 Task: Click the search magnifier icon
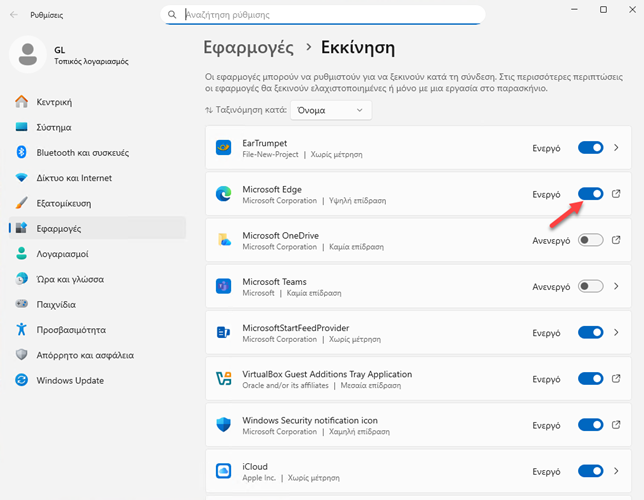click(x=172, y=15)
